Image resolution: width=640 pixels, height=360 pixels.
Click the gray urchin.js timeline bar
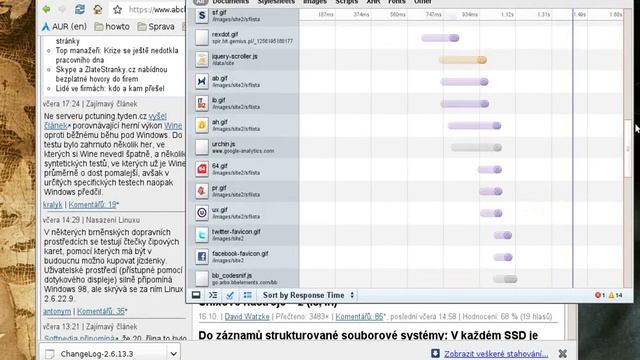point(476,148)
